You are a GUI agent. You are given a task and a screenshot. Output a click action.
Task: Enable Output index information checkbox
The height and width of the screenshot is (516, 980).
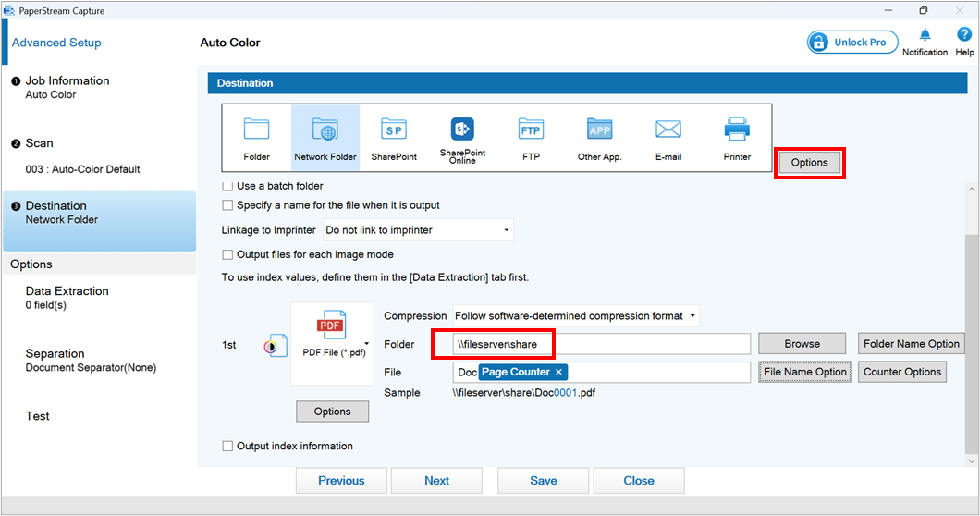(227, 446)
